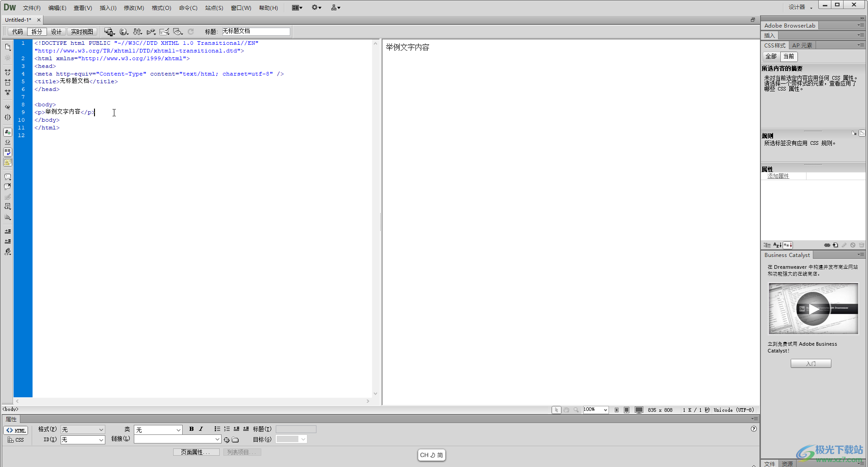Click the 添加属性 (Add Property) link
This screenshot has width=868, height=467.
[778, 176]
